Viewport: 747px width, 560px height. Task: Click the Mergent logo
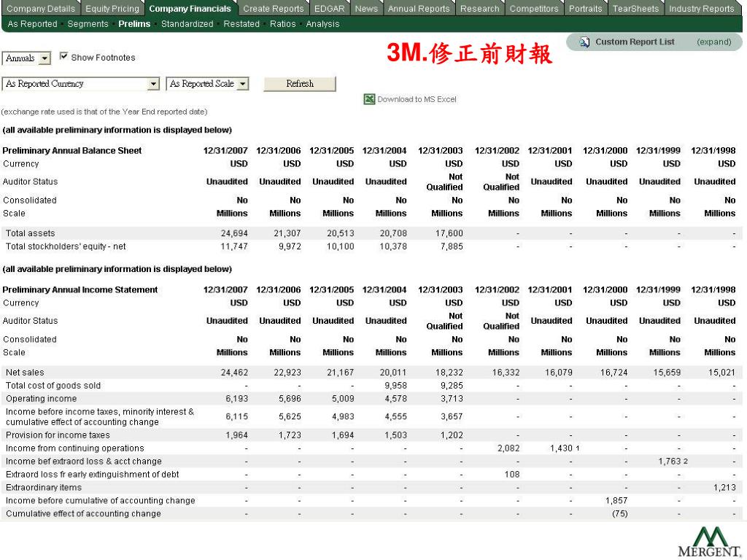click(x=709, y=542)
